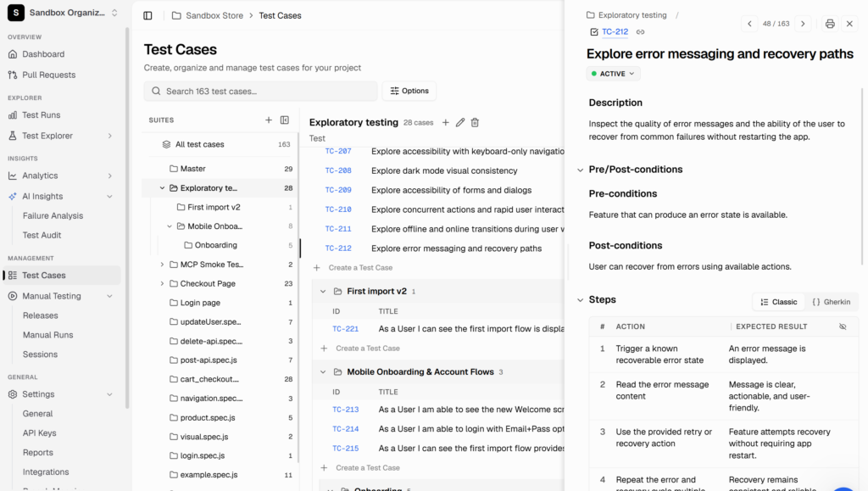Click the TC-212 ID link in panel
This screenshot has height=491, width=868.
615,32
